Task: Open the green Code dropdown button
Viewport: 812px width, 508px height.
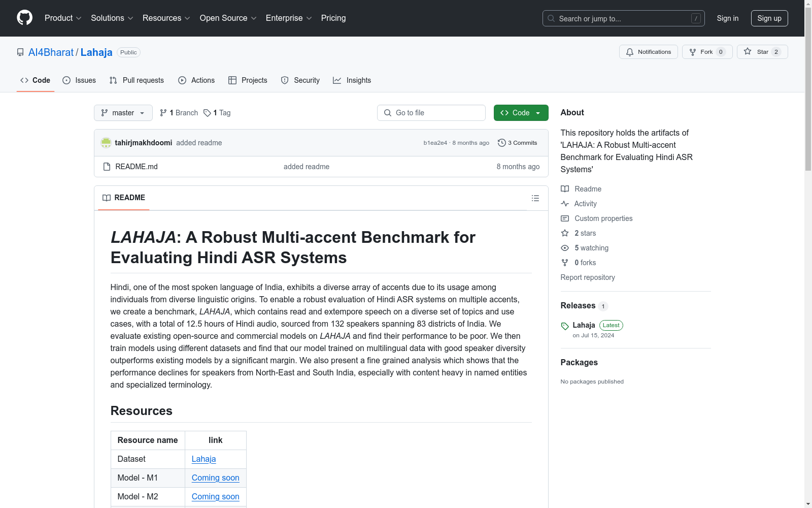Action: pyautogui.click(x=521, y=113)
